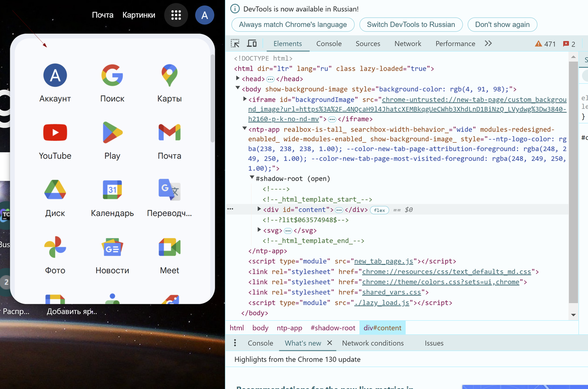Open the Network tab
Screen dimensions: 588x389
(x=408, y=44)
